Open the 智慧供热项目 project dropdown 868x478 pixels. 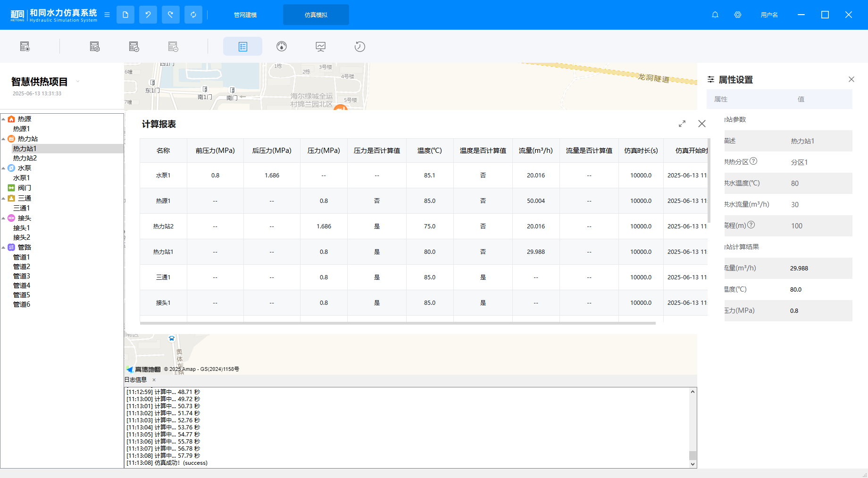click(78, 82)
